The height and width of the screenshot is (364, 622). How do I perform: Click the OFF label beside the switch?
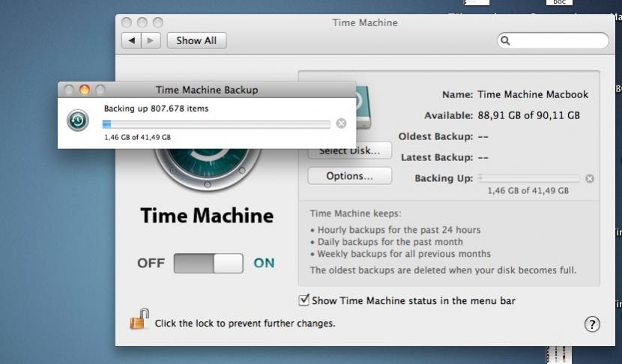(x=151, y=264)
